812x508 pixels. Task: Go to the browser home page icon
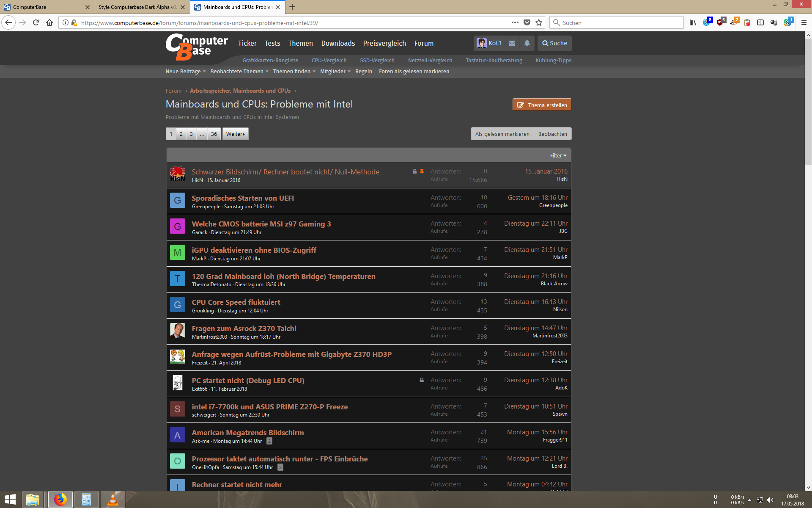pos(49,23)
